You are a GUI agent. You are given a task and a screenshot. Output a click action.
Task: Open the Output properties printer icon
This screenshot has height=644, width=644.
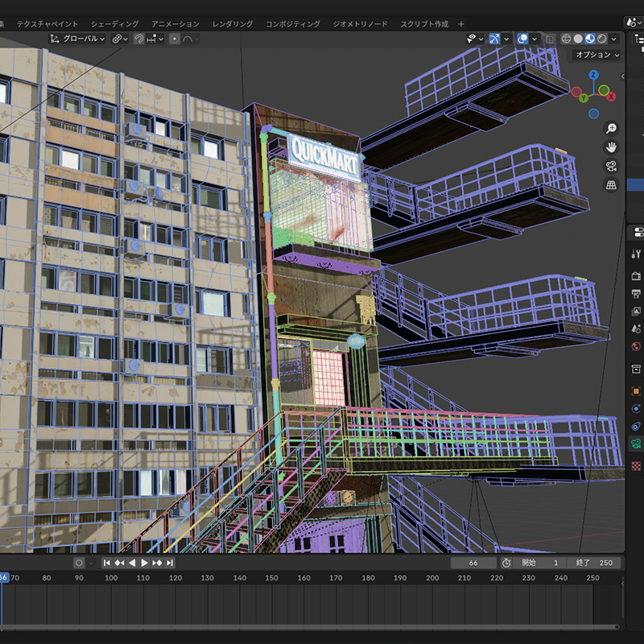coord(636,293)
